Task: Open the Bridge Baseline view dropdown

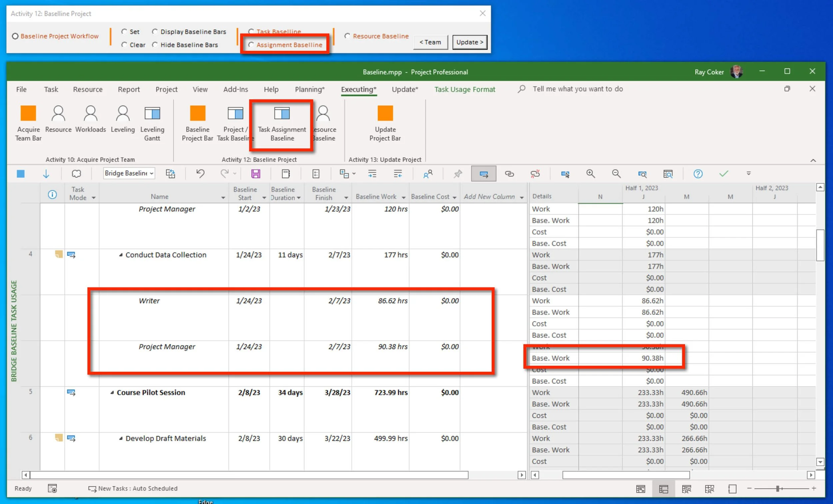Action: tap(152, 174)
